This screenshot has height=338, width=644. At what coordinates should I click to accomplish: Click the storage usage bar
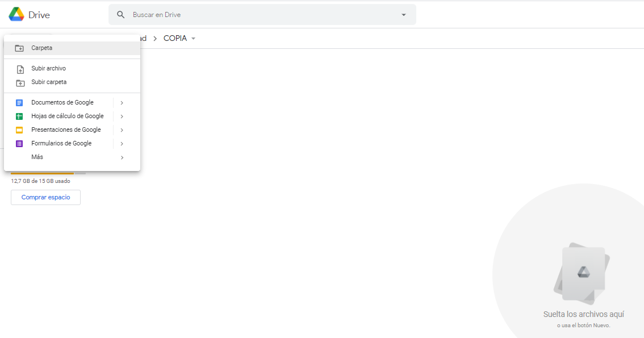pyautogui.click(x=48, y=173)
